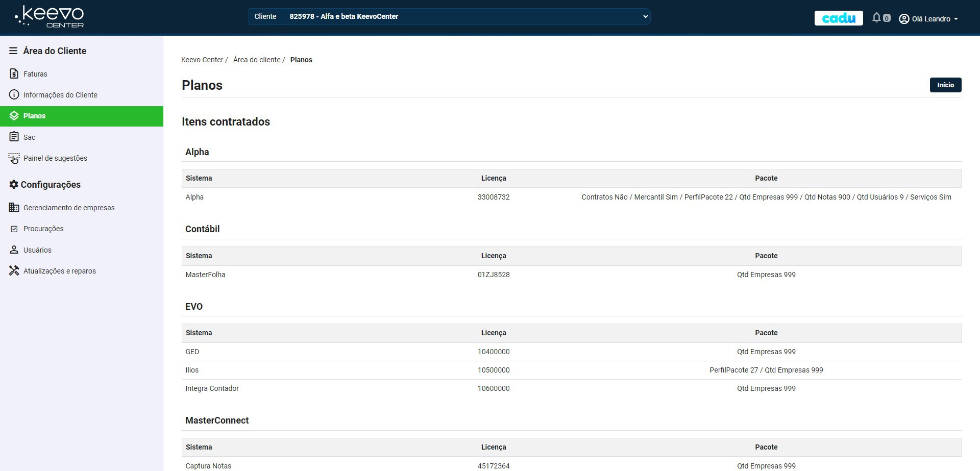
Task: Click the Captura Notas system cell
Action: coord(208,466)
